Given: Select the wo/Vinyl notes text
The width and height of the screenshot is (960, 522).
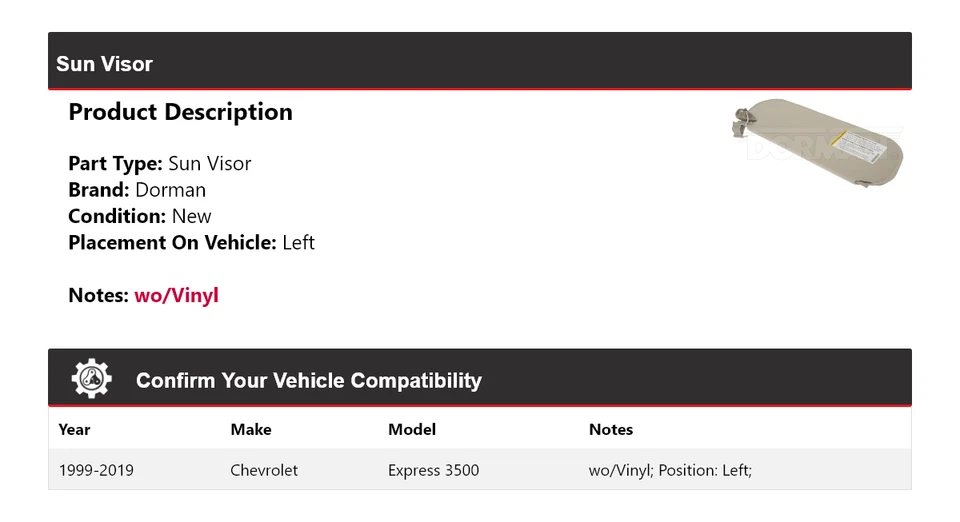Looking at the screenshot, I should click(x=176, y=295).
